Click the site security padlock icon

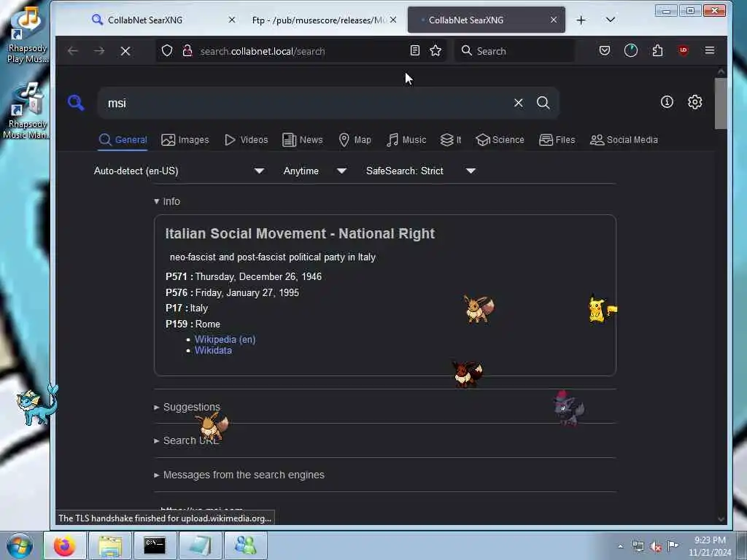(x=187, y=51)
